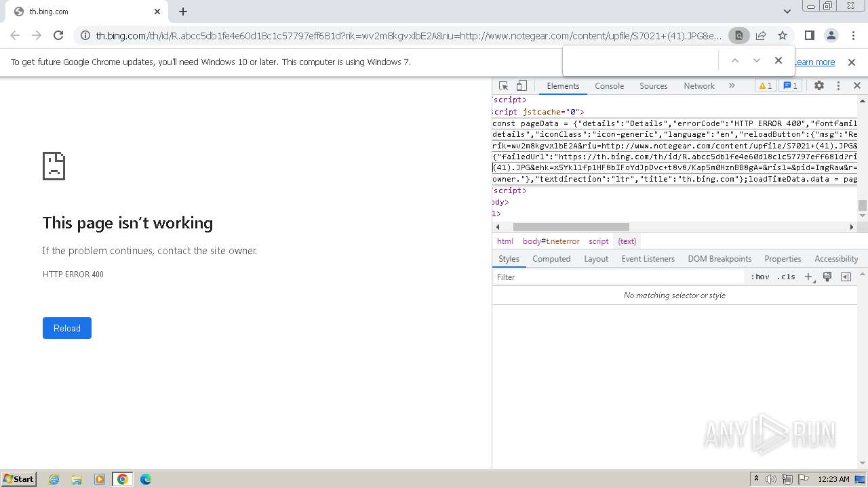Toggle the rendering emulations paintbrush icon

point(827,277)
